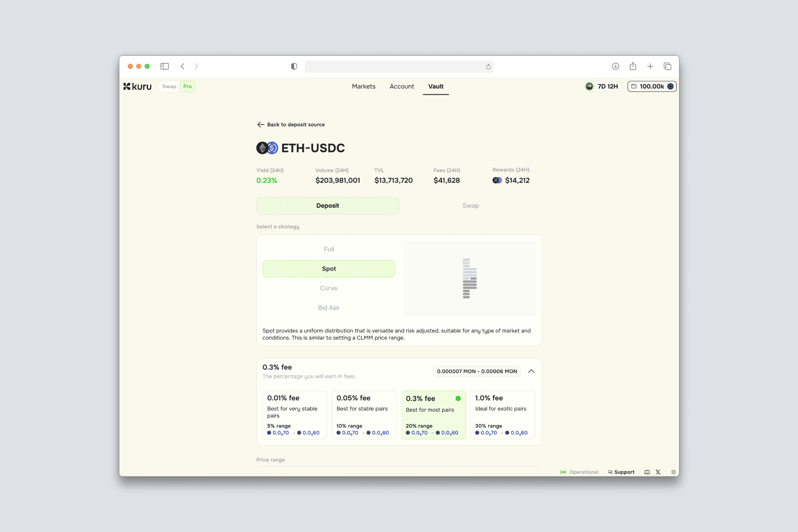Click the MON price range badge
Image resolution: width=798 pixels, height=532 pixels.
477,371
